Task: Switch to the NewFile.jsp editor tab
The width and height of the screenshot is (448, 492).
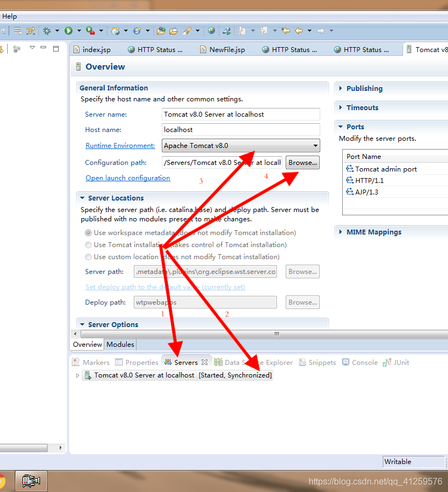Action: click(x=223, y=49)
